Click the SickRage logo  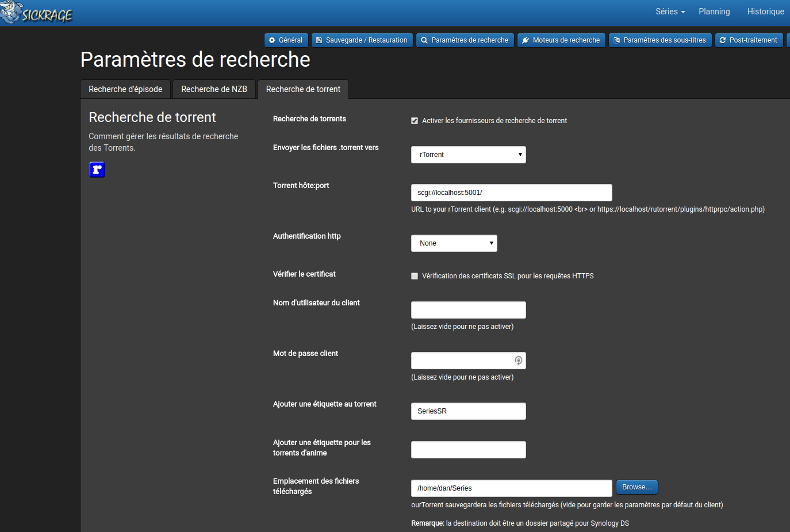point(36,13)
